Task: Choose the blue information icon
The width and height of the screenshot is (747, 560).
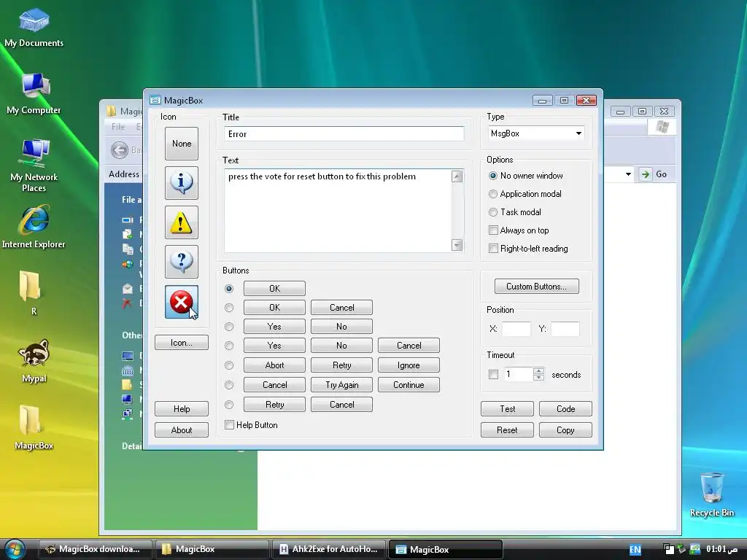Action: point(182,183)
